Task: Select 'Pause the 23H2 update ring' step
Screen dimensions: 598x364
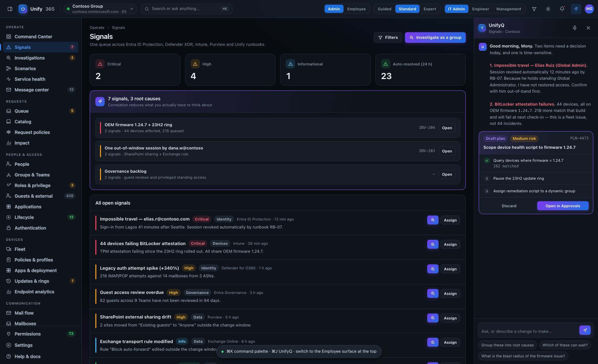Action: (x=536, y=179)
